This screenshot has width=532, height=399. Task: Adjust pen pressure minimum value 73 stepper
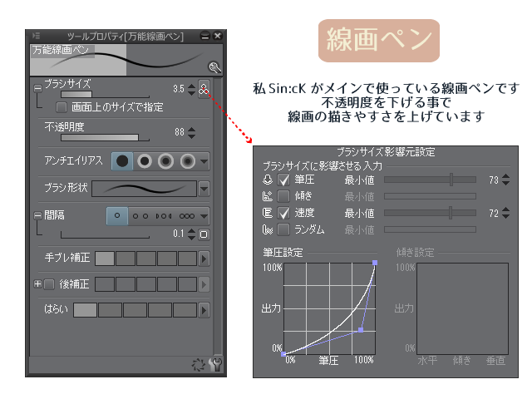[505, 180]
